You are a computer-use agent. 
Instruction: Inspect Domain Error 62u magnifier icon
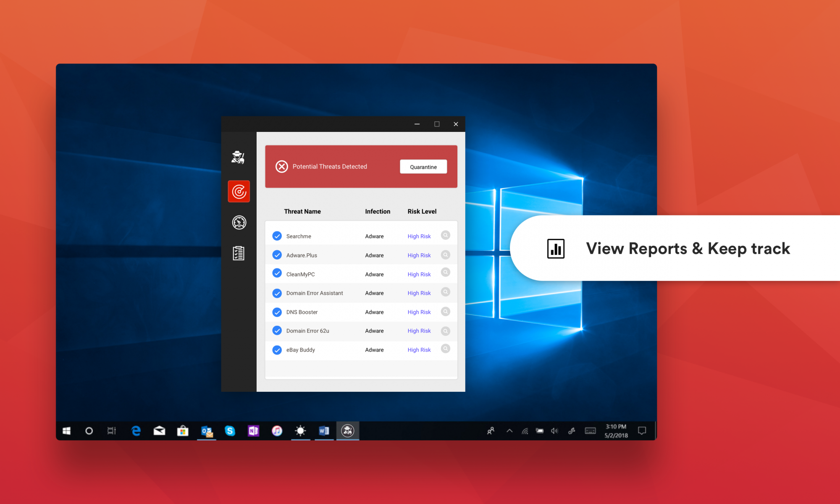pos(446,331)
